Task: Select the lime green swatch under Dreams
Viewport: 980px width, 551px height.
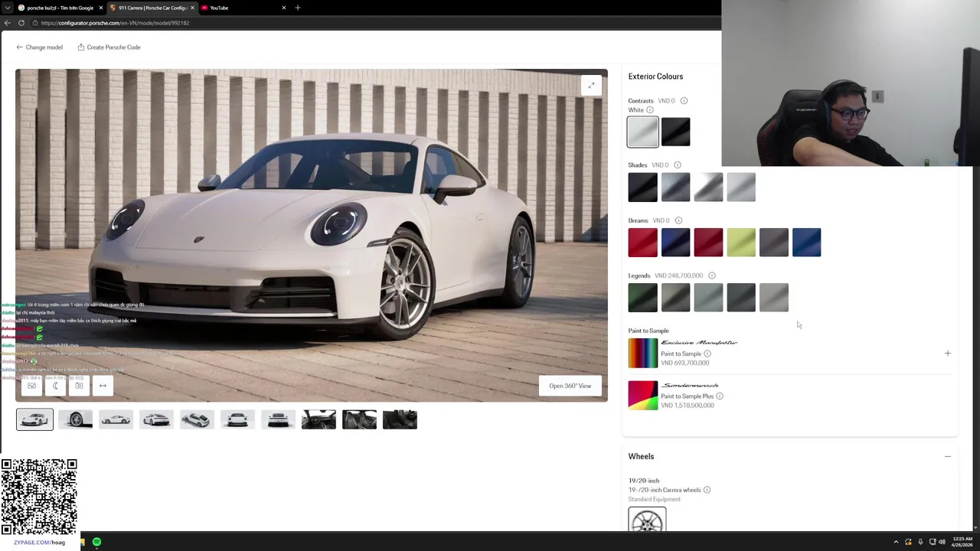Action: 741,243
